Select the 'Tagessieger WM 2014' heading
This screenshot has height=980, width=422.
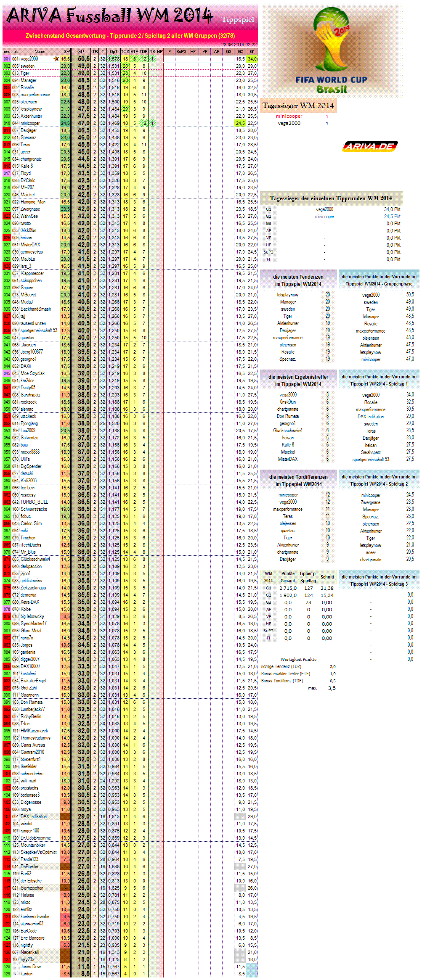pos(298,106)
